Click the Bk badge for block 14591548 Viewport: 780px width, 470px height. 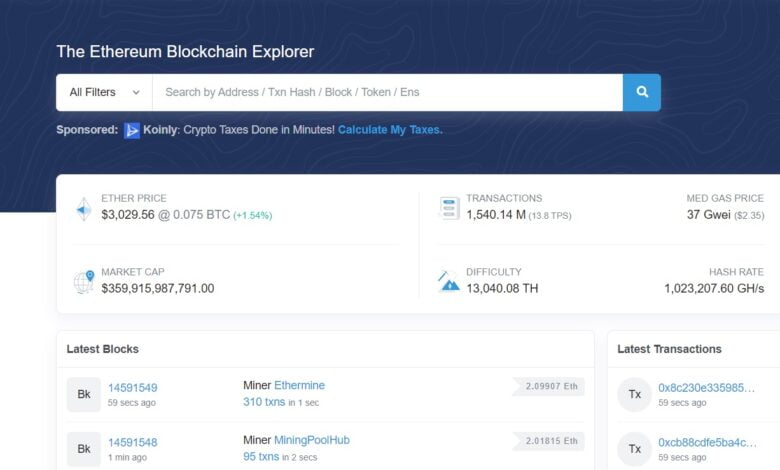pos(84,449)
